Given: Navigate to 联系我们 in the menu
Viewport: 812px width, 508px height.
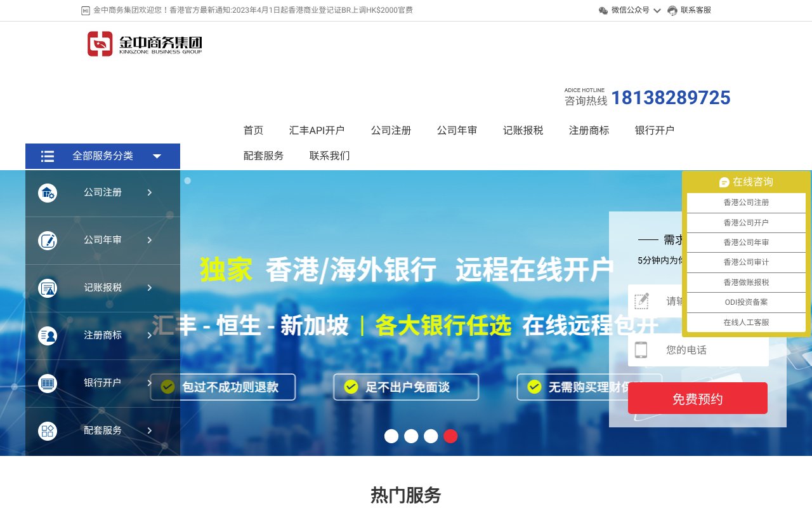Looking at the screenshot, I should click(329, 156).
